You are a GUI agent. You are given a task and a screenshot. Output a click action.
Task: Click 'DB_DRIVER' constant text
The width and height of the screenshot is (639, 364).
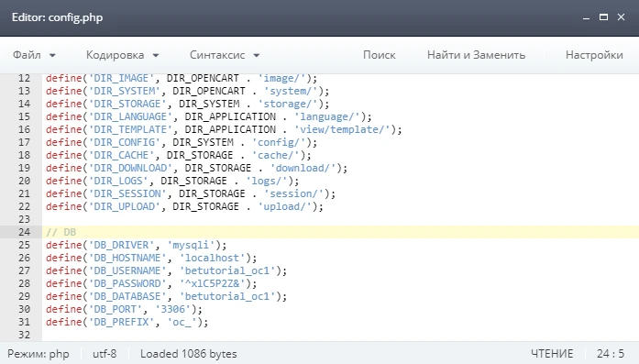coord(121,245)
